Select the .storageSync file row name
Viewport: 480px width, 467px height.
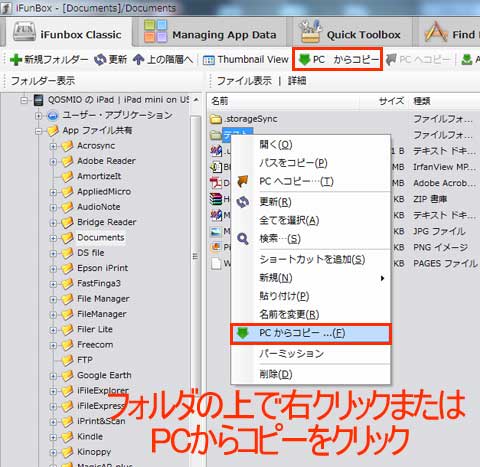[251, 119]
